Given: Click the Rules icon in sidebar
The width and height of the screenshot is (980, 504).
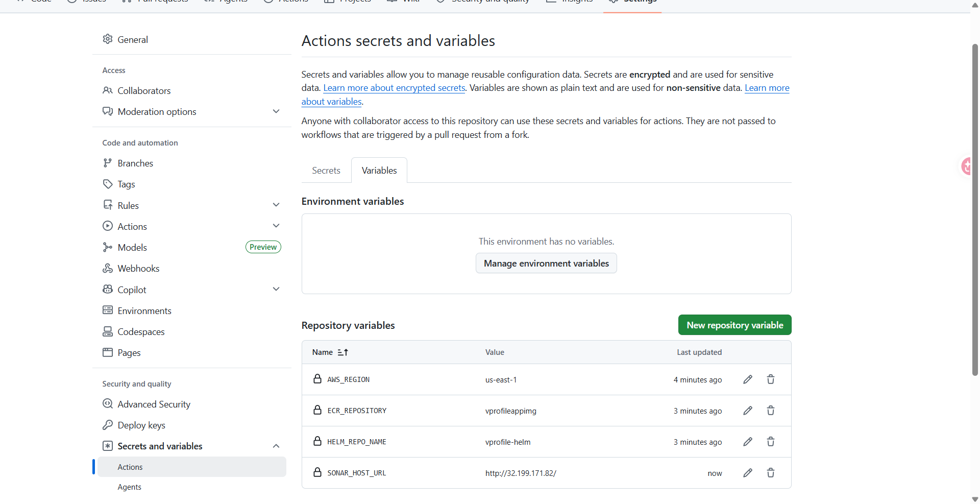Looking at the screenshot, I should (x=107, y=205).
